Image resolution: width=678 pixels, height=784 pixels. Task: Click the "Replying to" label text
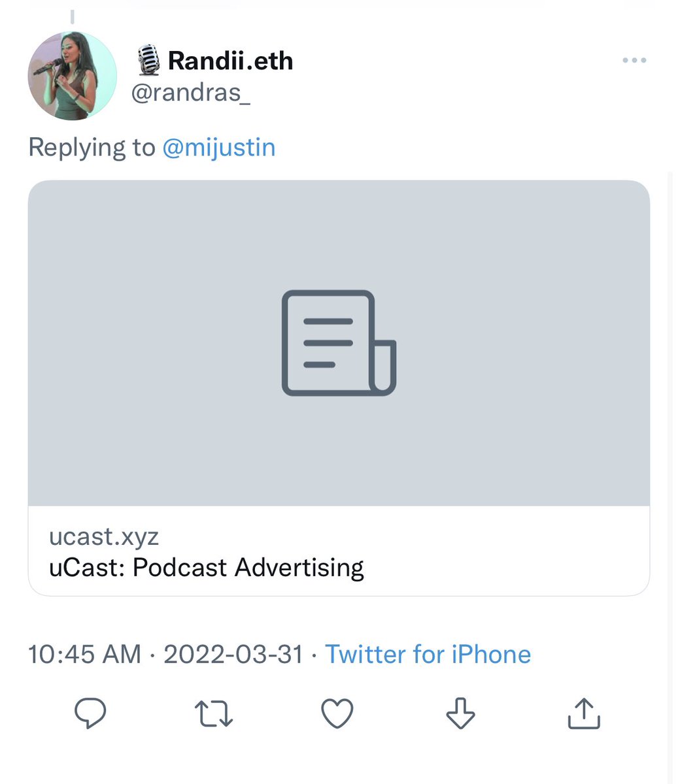92,147
